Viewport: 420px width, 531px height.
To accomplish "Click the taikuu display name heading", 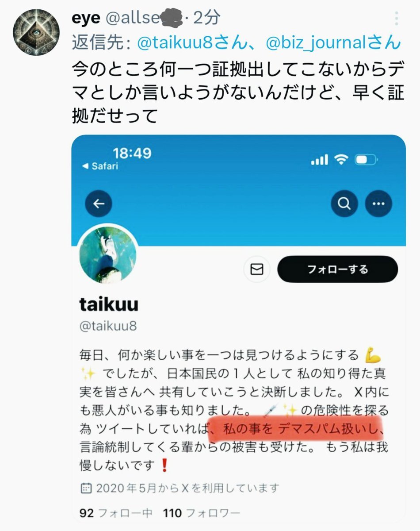I will tap(109, 304).
